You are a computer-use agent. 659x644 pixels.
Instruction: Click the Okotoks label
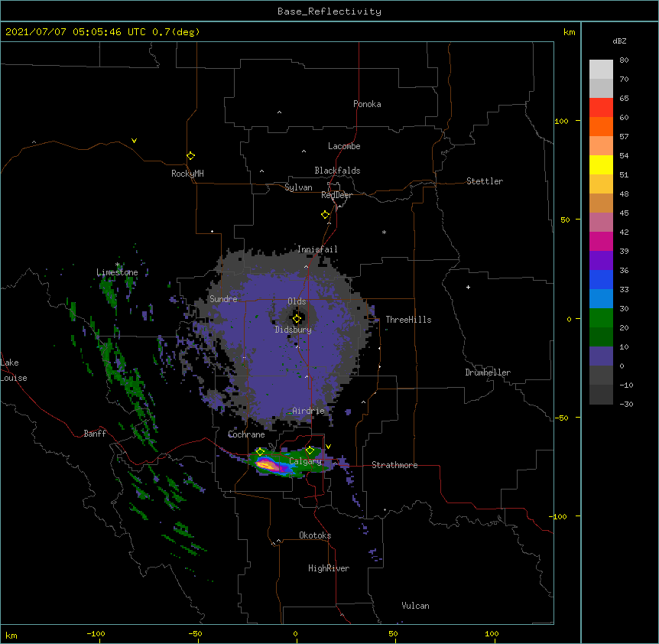point(315,535)
